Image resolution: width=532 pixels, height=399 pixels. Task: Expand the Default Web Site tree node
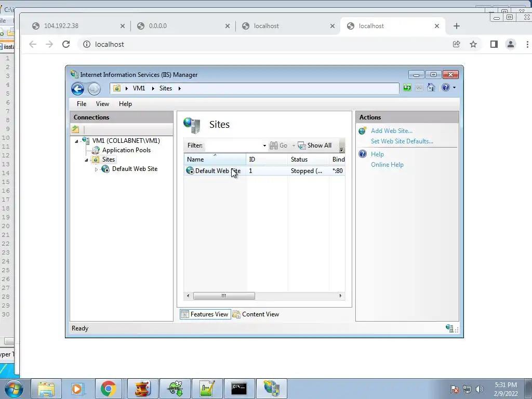96,169
